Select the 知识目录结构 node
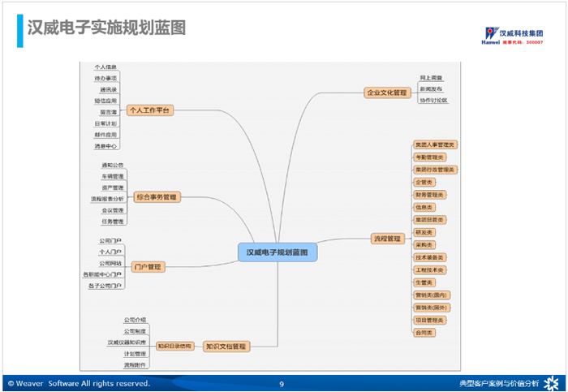The image size is (568, 392). 174,347
